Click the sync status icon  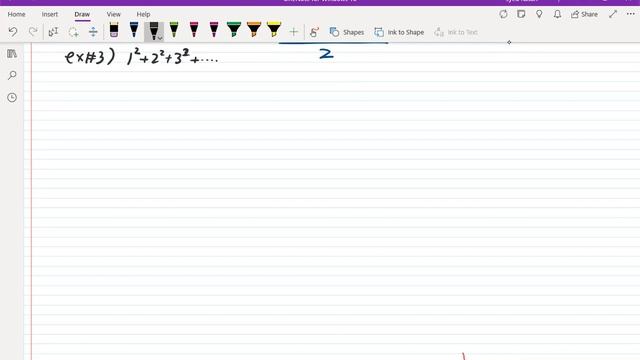click(x=503, y=14)
